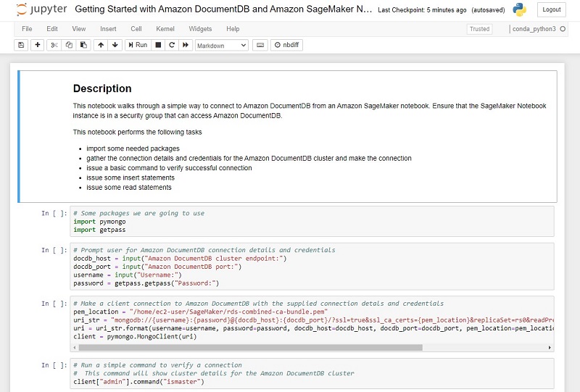Open the Cell menu
Image resolution: width=580 pixels, height=392 pixels.
click(136, 29)
